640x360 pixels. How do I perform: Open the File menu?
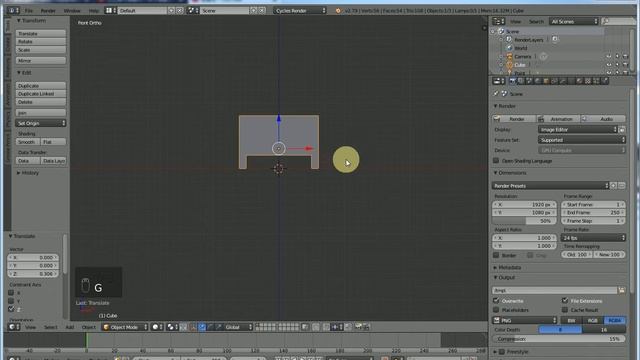[29, 11]
